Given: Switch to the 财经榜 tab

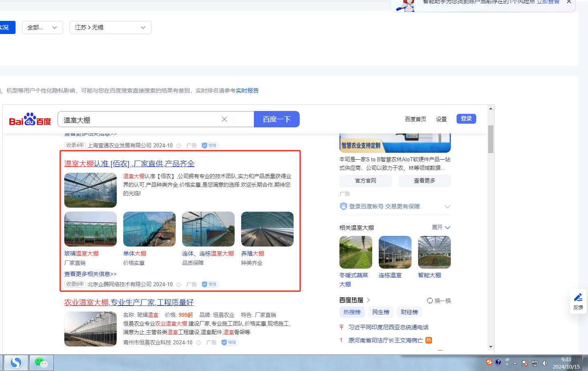Looking at the screenshot, I should click(409, 312).
